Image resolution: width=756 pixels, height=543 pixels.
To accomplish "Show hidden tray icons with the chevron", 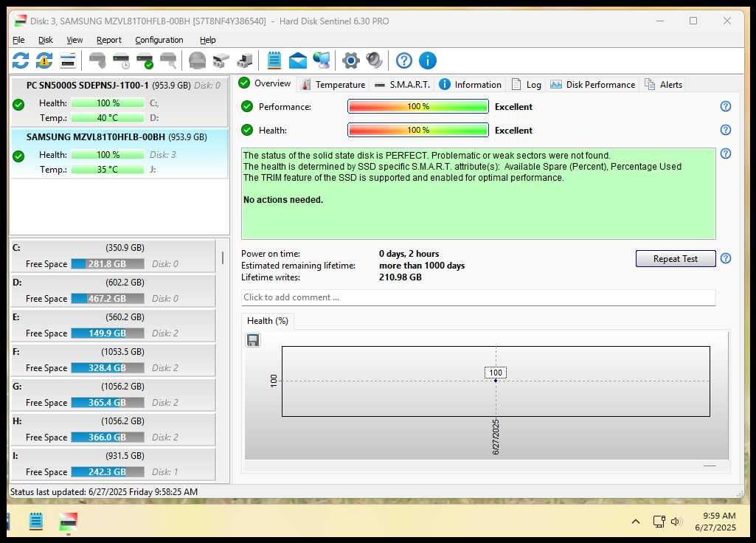I will point(636,522).
